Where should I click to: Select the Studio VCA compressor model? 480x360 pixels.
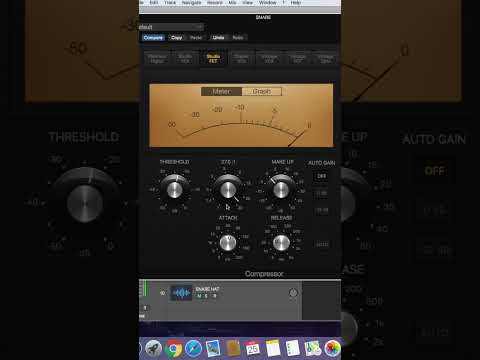(x=185, y=59)
